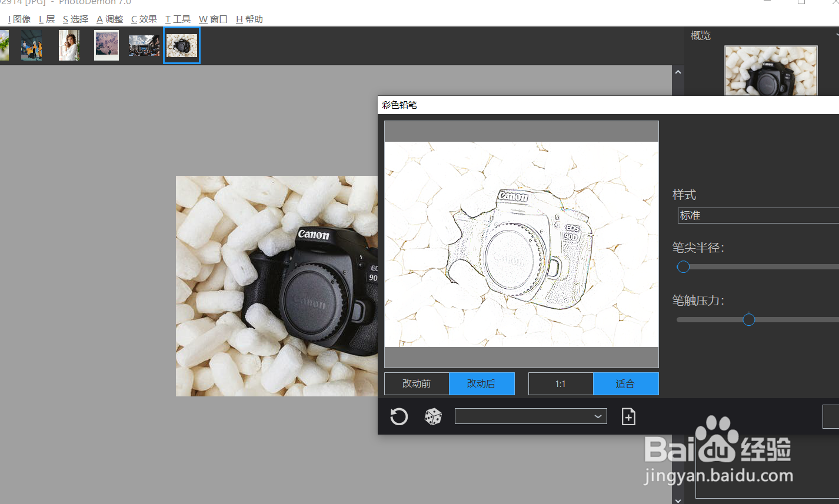Save a new preset with page-plus icon

pyautogui.click(x=628, y=417)
